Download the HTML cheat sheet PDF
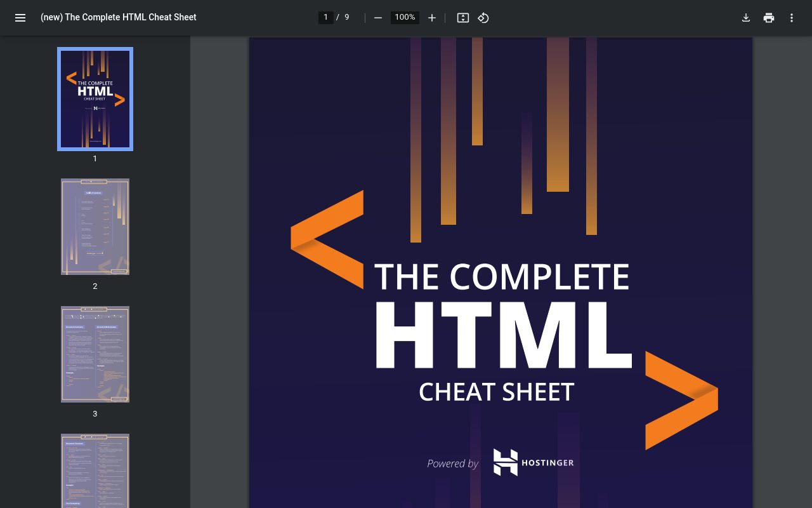The image size is (812, 508). pyautogui.click(x=746, y=18)
